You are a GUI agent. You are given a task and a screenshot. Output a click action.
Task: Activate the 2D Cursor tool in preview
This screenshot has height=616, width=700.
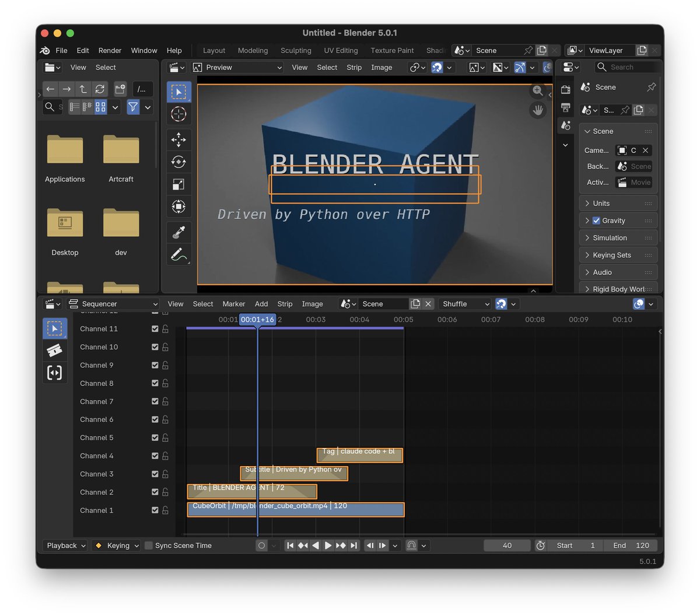(x=178, y=114)
